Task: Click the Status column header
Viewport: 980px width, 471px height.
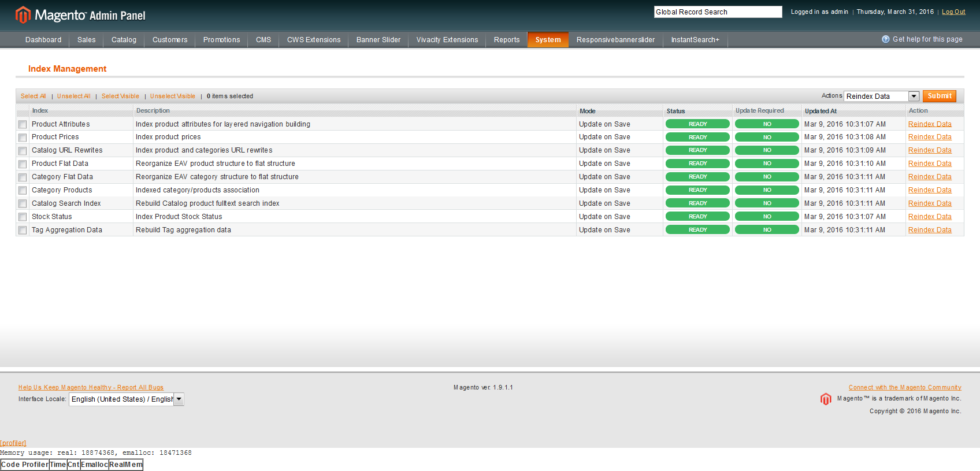Action: pos(675,111)
